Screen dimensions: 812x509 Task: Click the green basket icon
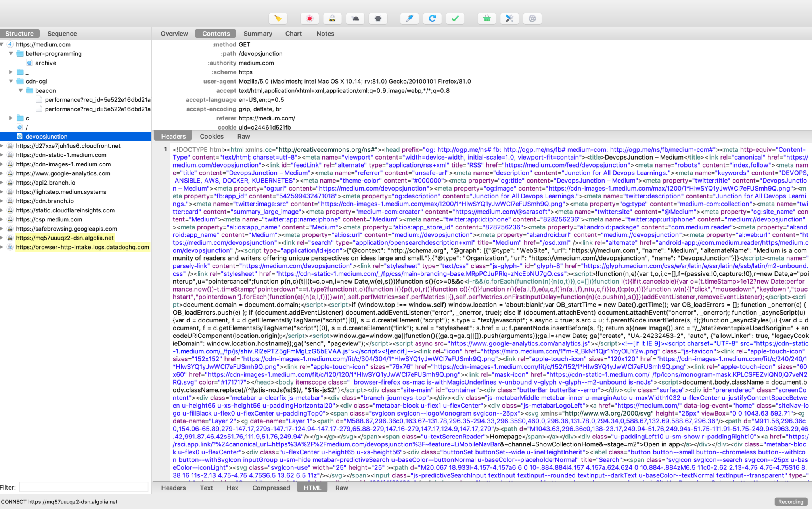tap(487, 18)
